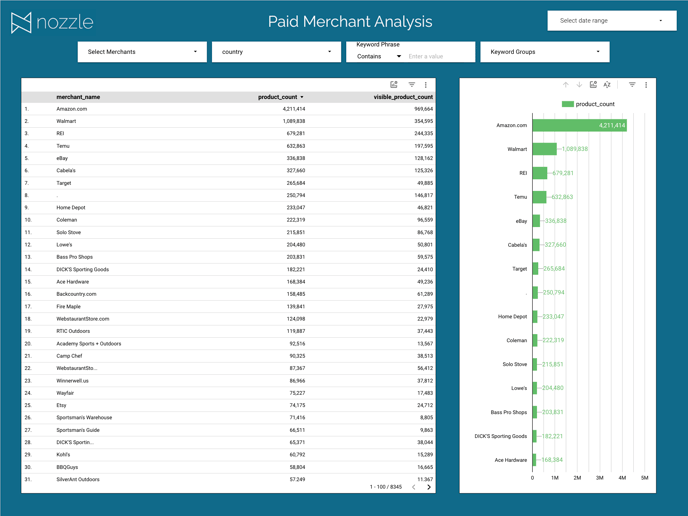Select the Target merchant cell
This screenshot has width=688, height=516.
click(x=64, y=183)
